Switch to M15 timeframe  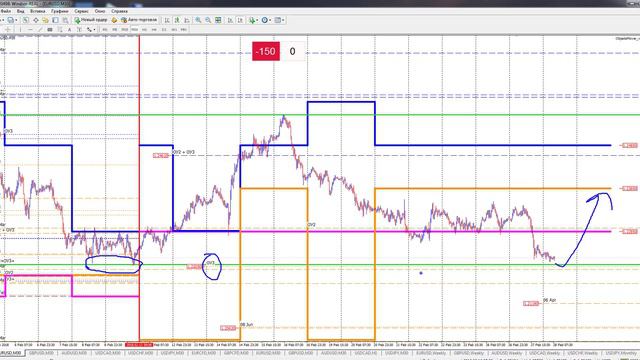(124, 29)
